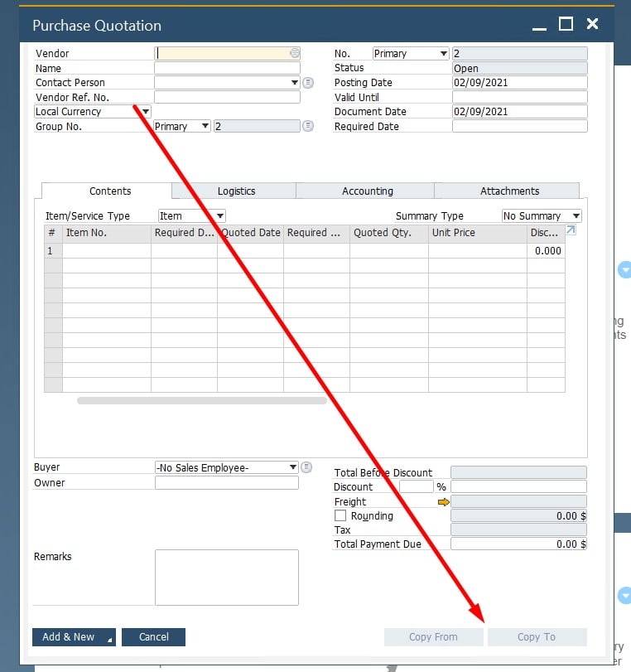The height and width of the screenshot is (672, 631).
Task: Click the Disc... column header
Action: pos(546,233)
